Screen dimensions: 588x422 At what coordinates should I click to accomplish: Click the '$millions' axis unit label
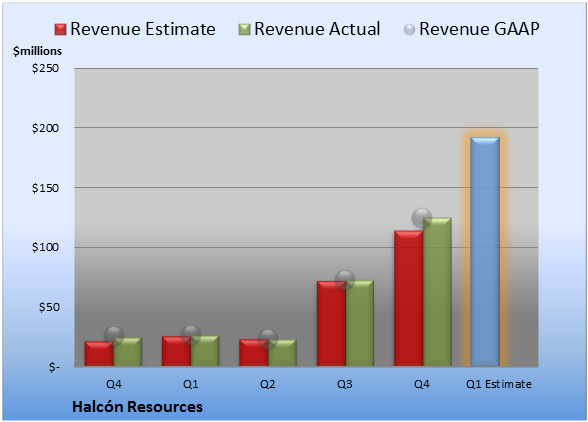click(37, 51)
